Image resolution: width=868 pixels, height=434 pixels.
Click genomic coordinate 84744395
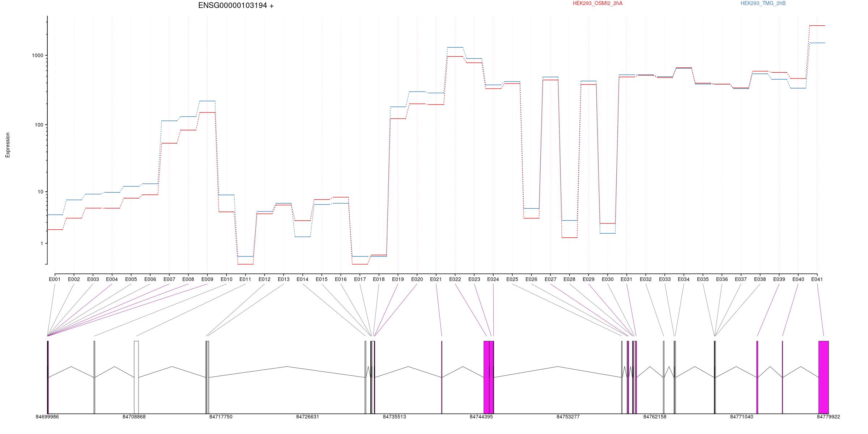[481, 417]
